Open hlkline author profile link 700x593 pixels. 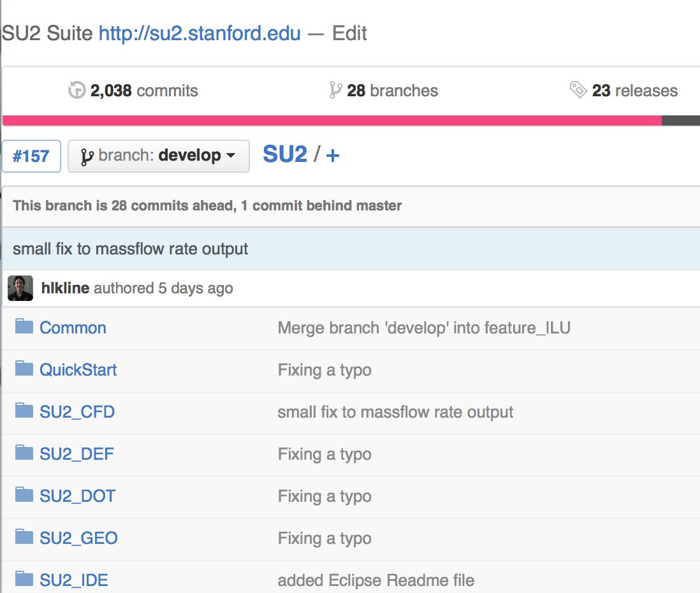pos(65,288)
